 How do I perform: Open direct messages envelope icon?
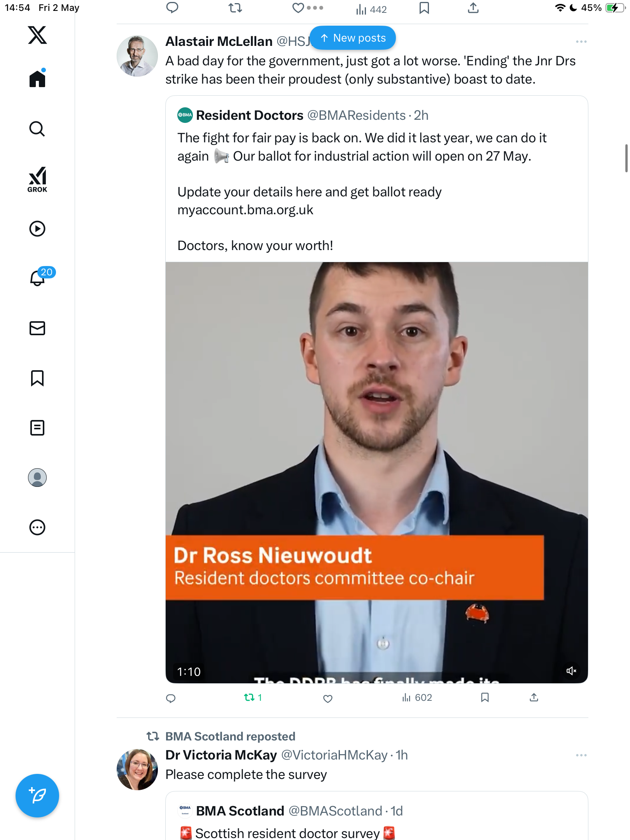(37, 328)
